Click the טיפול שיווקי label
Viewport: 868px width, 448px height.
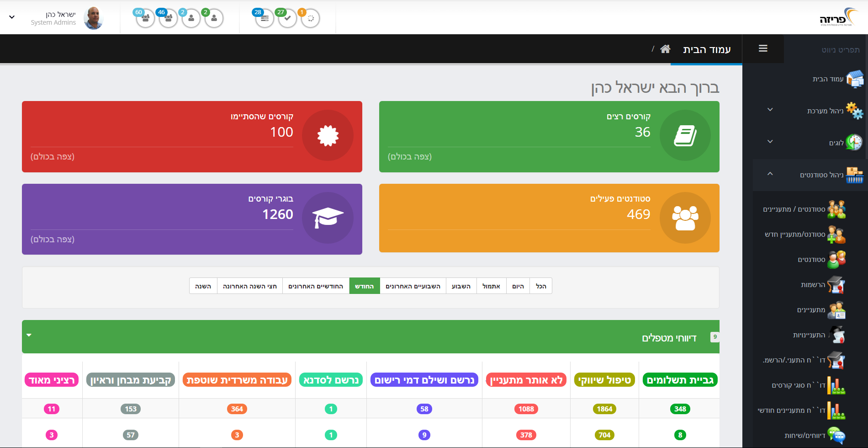(x=604, y=380)
